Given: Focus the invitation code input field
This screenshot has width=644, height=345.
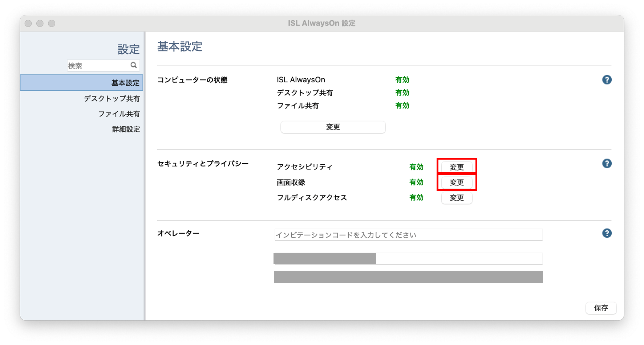Looking at the screenshot, I should 408,235.
